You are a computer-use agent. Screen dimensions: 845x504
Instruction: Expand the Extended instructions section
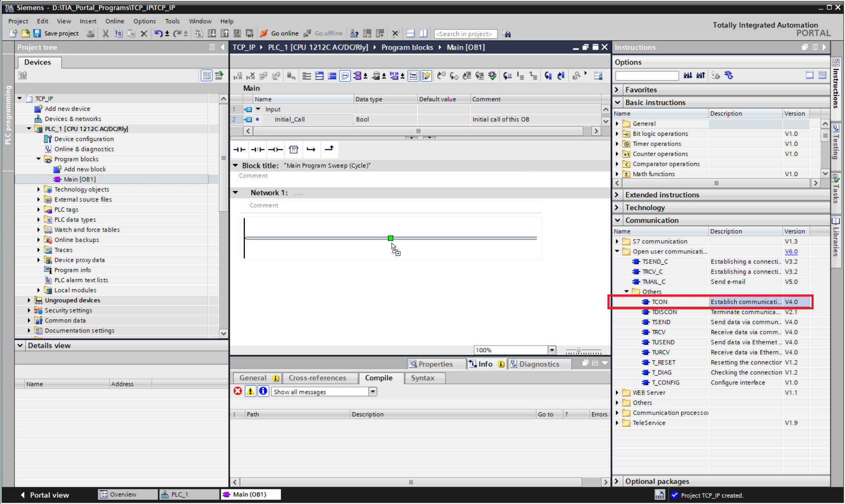662,195
